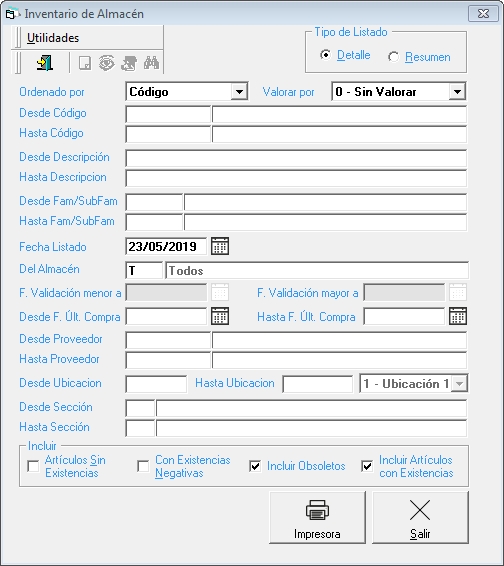Click the Del Almacén code field

coord(144,270)
